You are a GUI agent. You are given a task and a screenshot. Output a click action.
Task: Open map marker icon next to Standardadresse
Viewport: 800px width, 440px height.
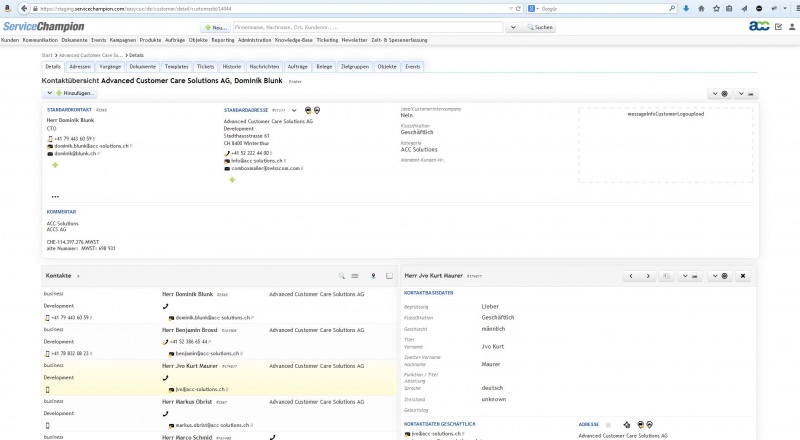click(x=317, y=110)
